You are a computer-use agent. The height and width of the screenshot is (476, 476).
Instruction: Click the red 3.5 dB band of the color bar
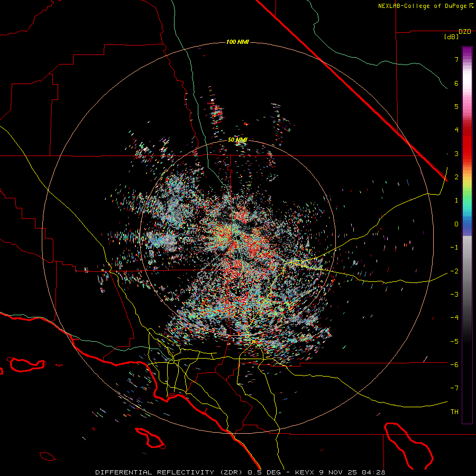pos(467,142)
